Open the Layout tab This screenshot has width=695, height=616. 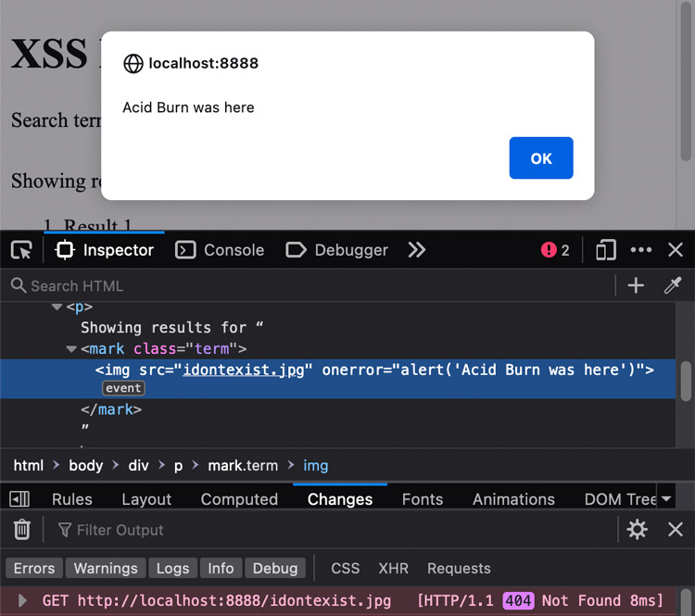146,499
